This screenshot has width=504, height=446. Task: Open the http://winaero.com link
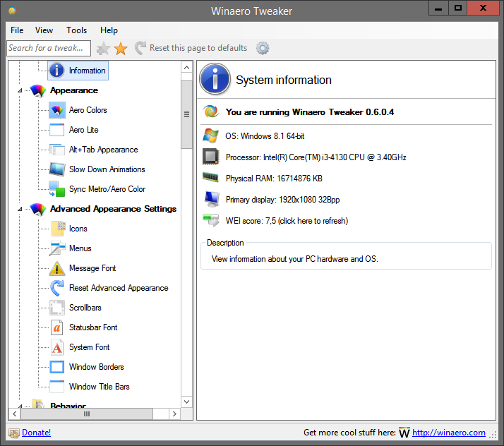pos(449,433)
